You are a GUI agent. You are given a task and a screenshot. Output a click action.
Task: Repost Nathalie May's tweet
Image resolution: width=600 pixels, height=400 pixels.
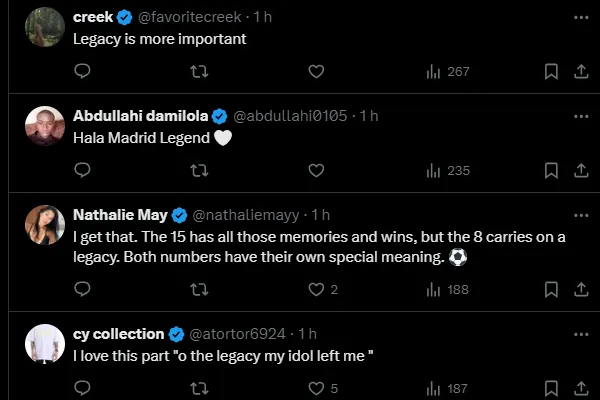[x=199, y=289]
